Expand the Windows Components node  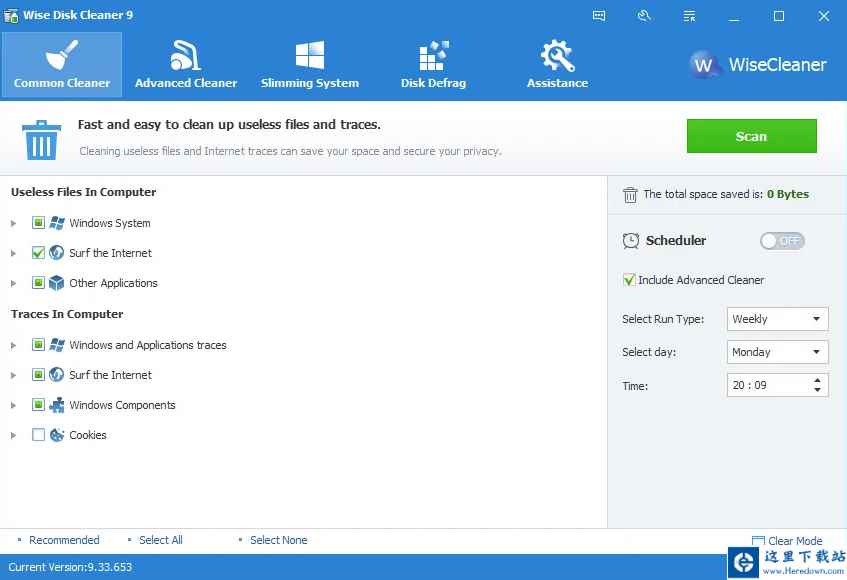click(14, 405)
